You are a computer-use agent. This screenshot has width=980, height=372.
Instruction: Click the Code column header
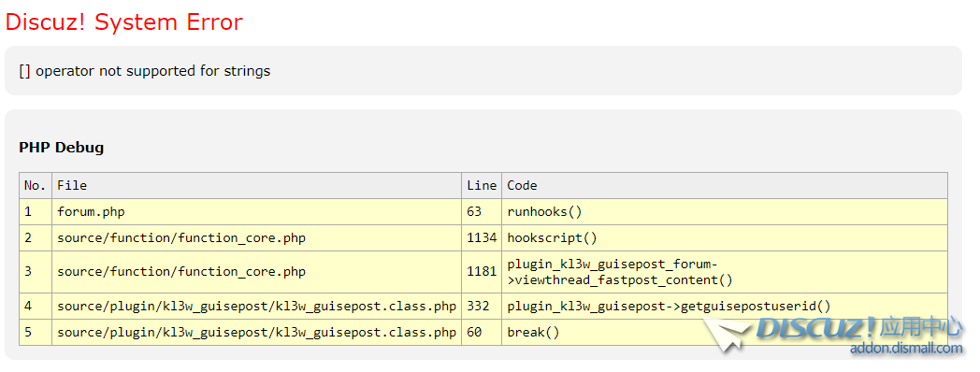tap(725, 186)
